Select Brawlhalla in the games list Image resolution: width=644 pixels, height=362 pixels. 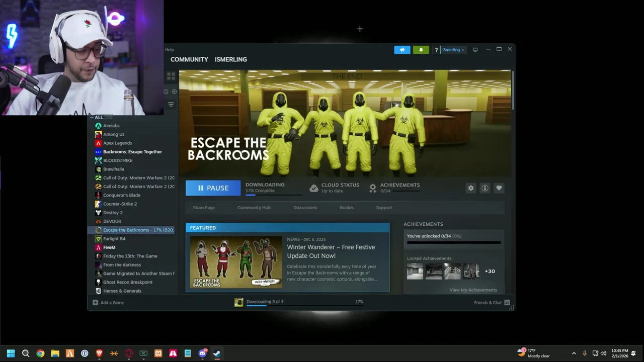coord(114,169)
